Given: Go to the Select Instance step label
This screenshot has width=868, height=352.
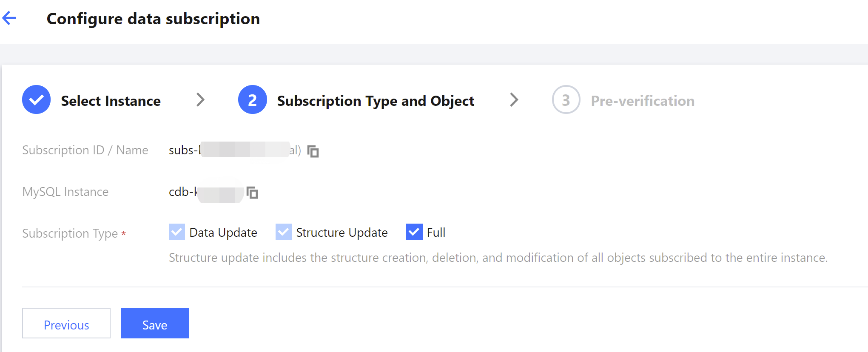Looking at the screenshot, I should 111,101.
